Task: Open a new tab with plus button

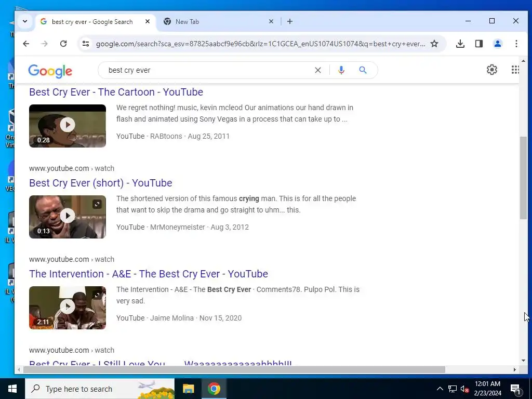Action: pos(290,21)
